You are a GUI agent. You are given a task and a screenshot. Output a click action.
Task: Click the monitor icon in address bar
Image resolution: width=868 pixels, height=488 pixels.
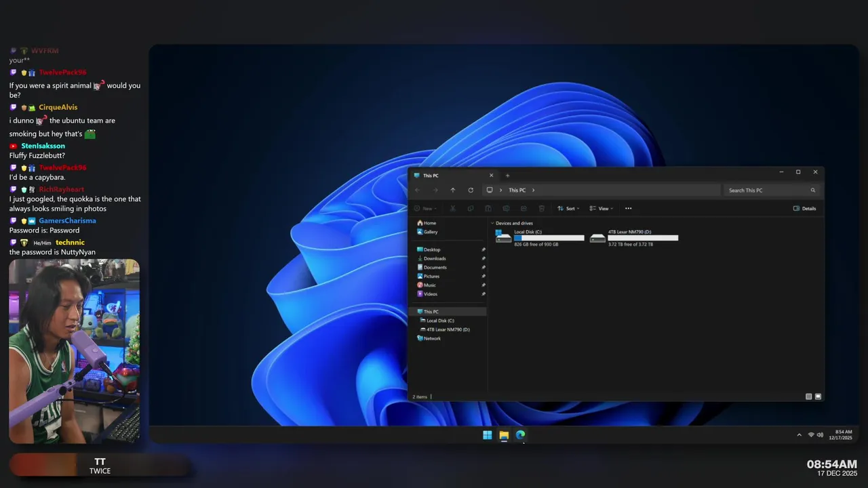490,190
